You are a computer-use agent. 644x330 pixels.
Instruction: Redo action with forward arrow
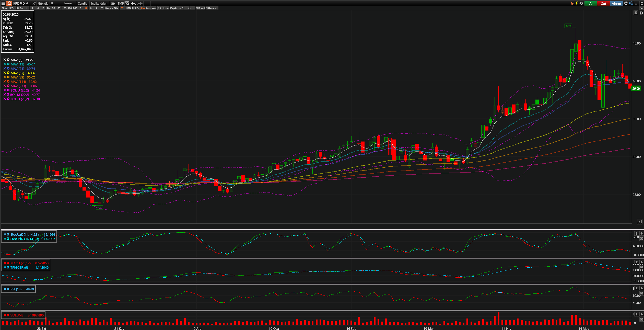pos(140,3)
